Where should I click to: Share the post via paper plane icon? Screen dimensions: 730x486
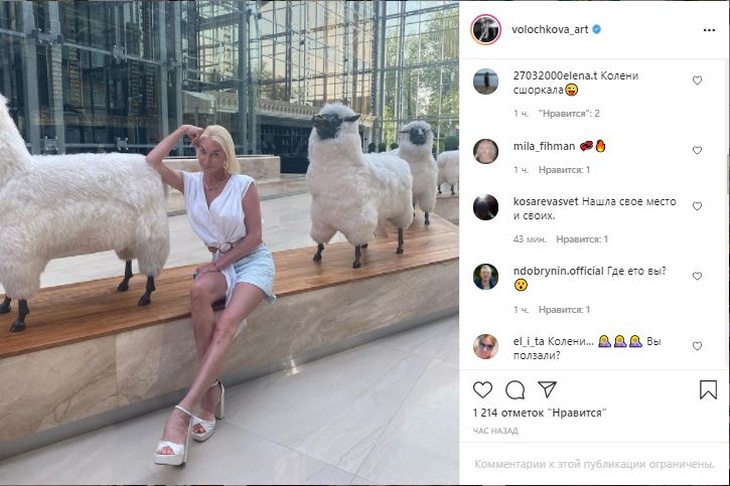pyautogui.click(x=547, y=389)
